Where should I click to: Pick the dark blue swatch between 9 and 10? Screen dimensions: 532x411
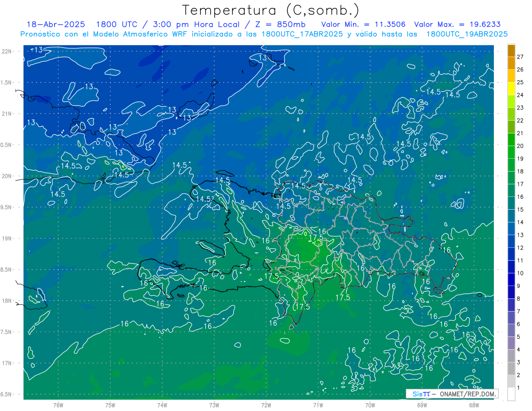tap(511, 279)
